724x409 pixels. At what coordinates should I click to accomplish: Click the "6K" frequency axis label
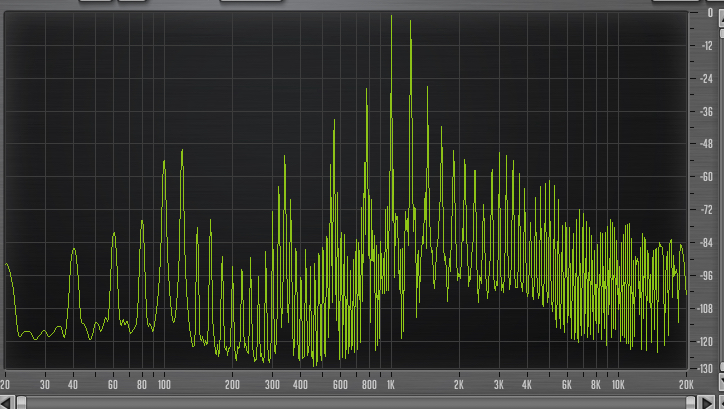(x=567, y=385)
